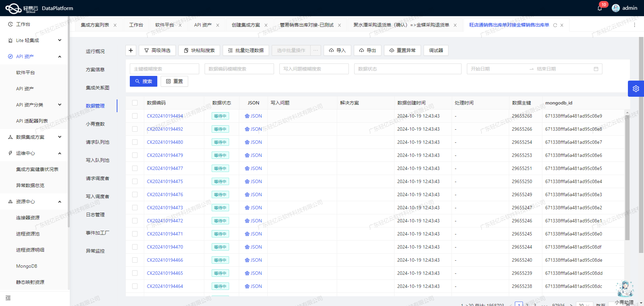Viewport: 644px width, 306px height.
Task: Switch to the 工作台 tab
Action: 136,25
